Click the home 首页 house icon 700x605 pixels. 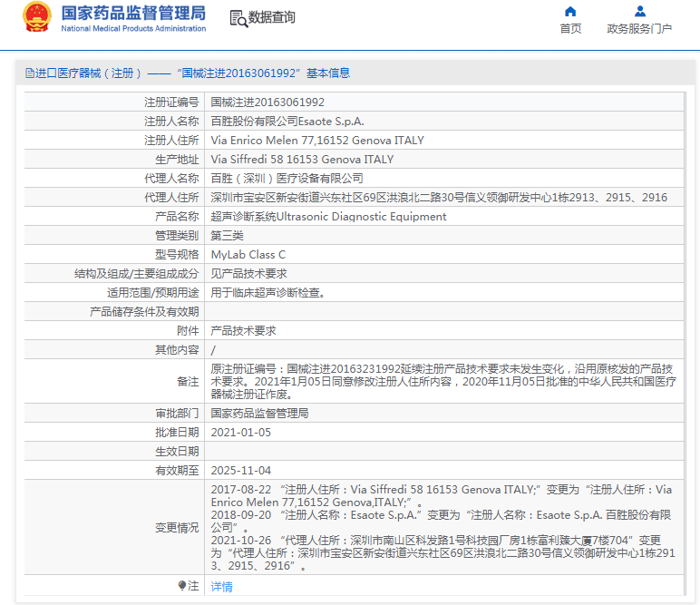tap(570, 11)
